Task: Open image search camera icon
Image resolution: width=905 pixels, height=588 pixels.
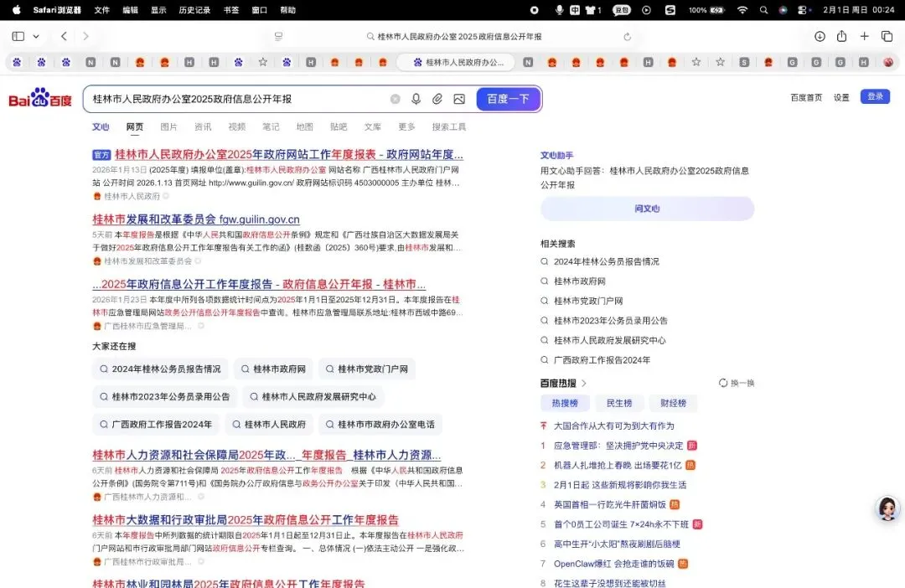Action: coord(459,99)
